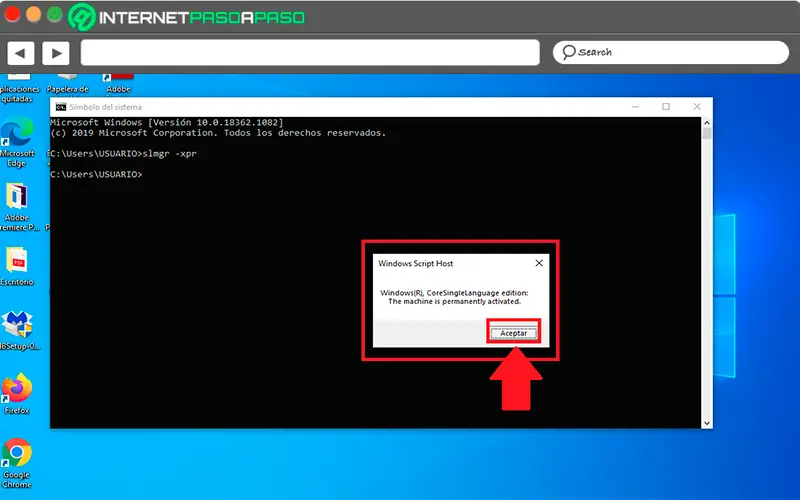The width and height of the screenshot is (800, 500).
Task: Open the Adobe Premiere Pro desktop icon
Action: (18, 207)
